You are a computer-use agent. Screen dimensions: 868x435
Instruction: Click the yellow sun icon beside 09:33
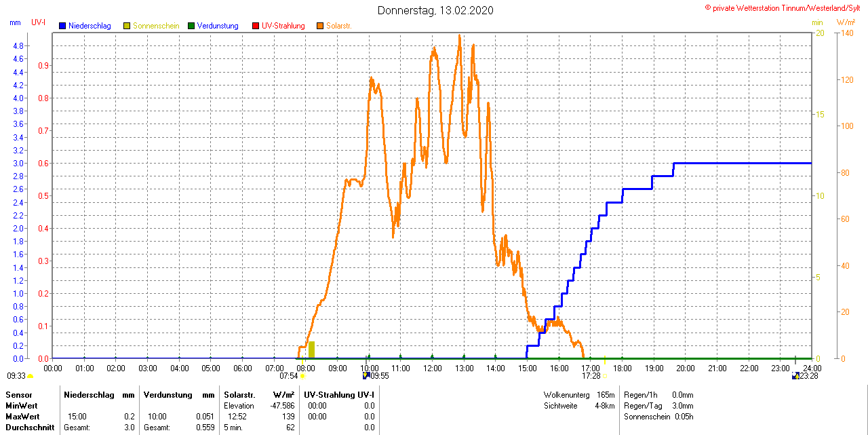(x=31, y=375)
